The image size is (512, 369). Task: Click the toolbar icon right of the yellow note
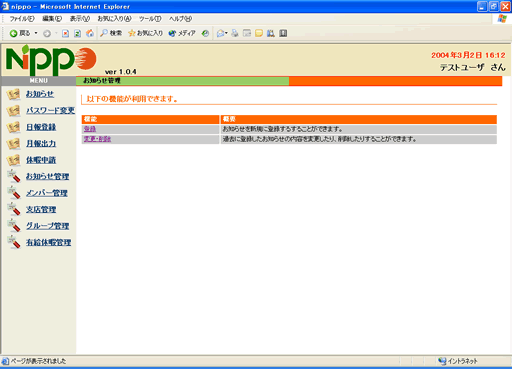point(271,33)
